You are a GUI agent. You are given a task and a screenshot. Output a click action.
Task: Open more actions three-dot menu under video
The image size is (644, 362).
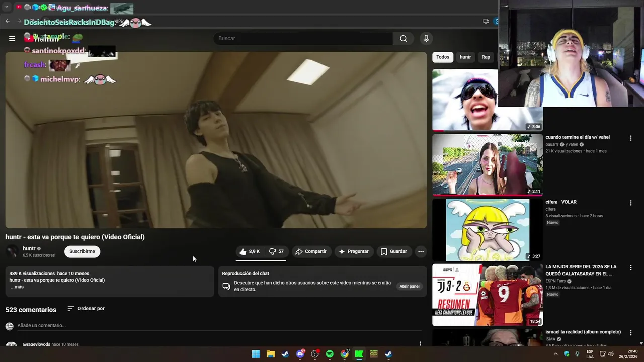(421, 251)
